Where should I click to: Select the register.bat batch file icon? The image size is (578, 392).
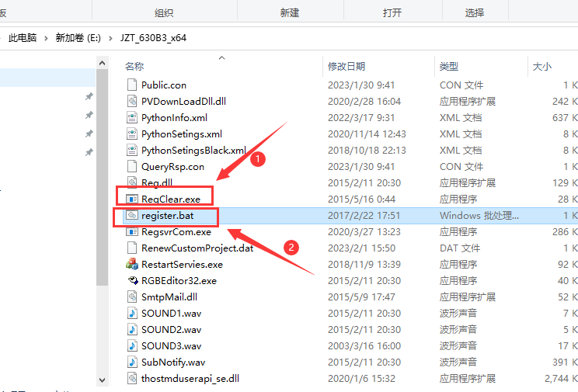[x=132, y=216]
